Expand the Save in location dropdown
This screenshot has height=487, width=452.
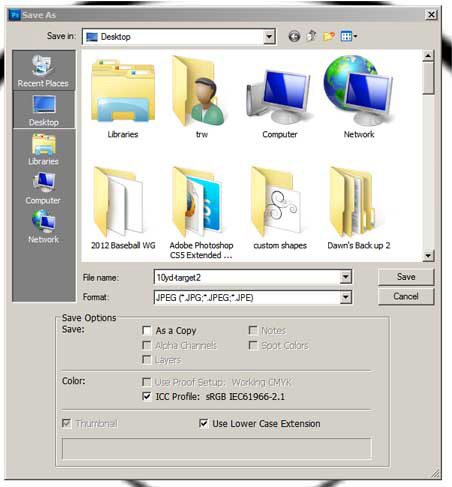point(269,36)
